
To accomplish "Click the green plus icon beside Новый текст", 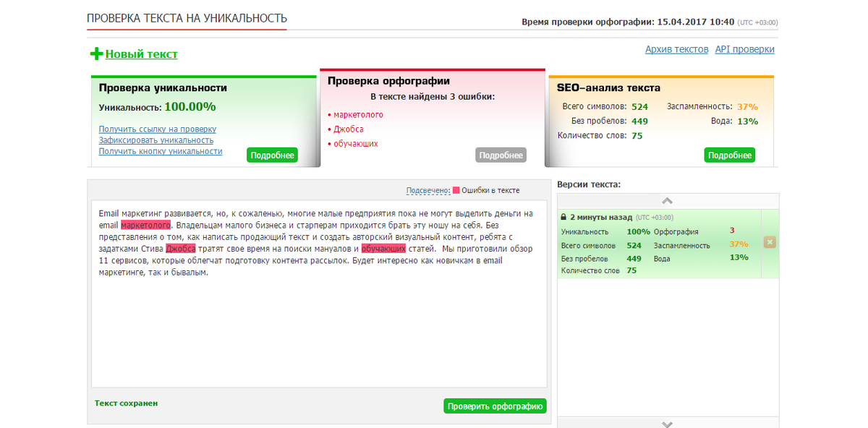I will click(x=96, y=54).
